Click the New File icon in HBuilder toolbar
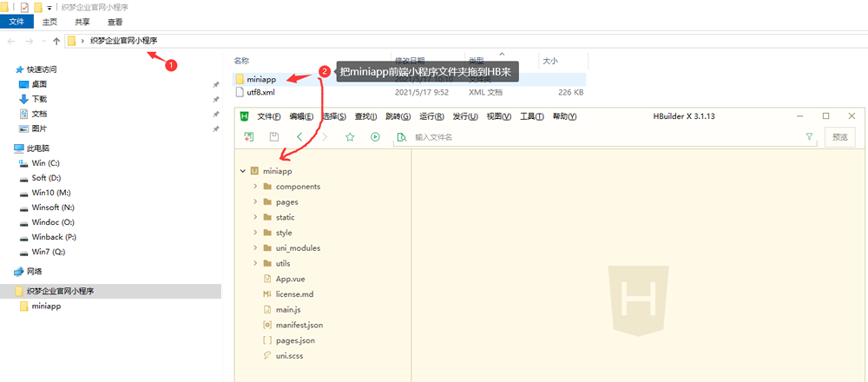The height and width of the screenshot is (382, 868). (x=249, y=137)
